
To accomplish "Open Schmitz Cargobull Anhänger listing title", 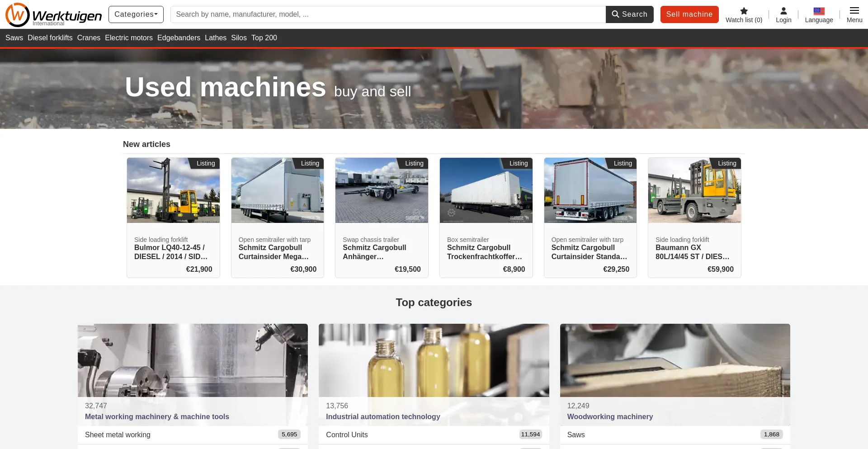I will pos(375,252).
